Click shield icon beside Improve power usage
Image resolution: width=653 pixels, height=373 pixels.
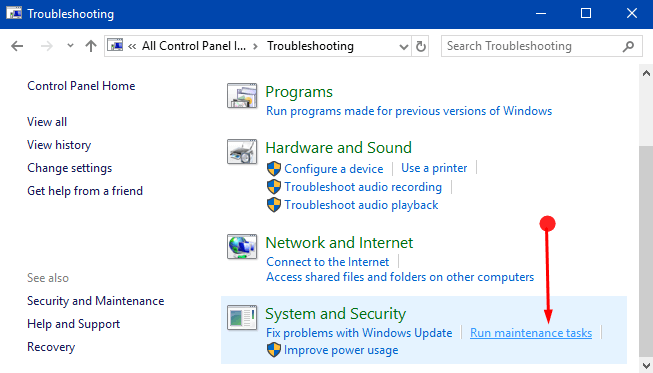point(274,350)
